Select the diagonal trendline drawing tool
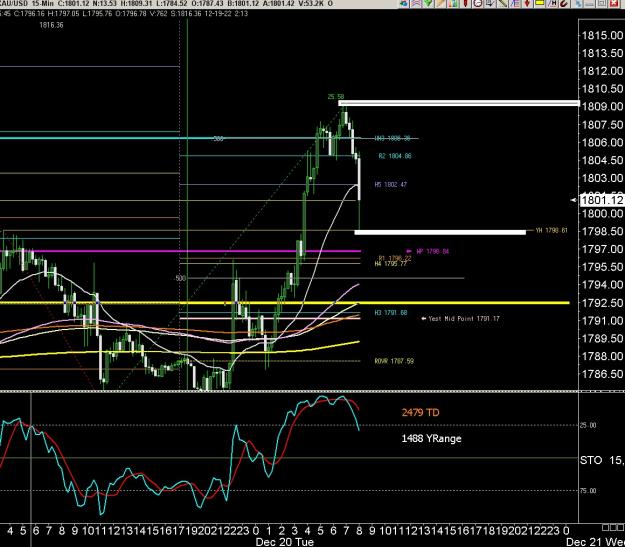Image resolution: width=625 pixels, height=547 pixels. click(x=503, y=3)
